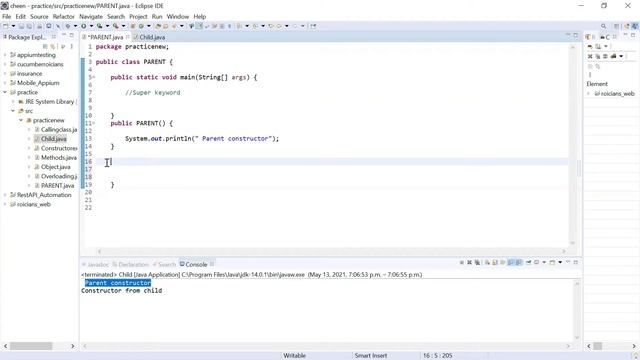Collapse the practice project
Viewport: 640px width, 360px height.
5,92
